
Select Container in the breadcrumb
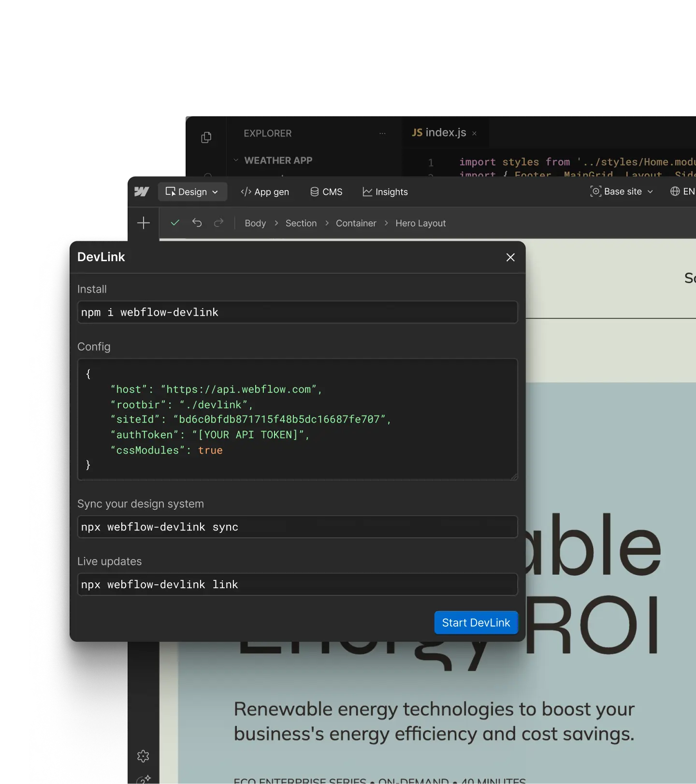click(356, 223)
